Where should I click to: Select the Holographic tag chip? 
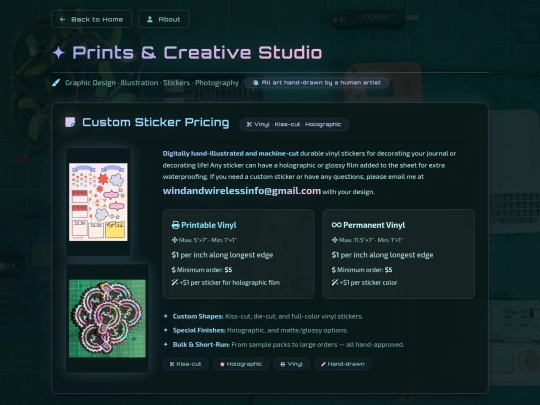(241, 364)
